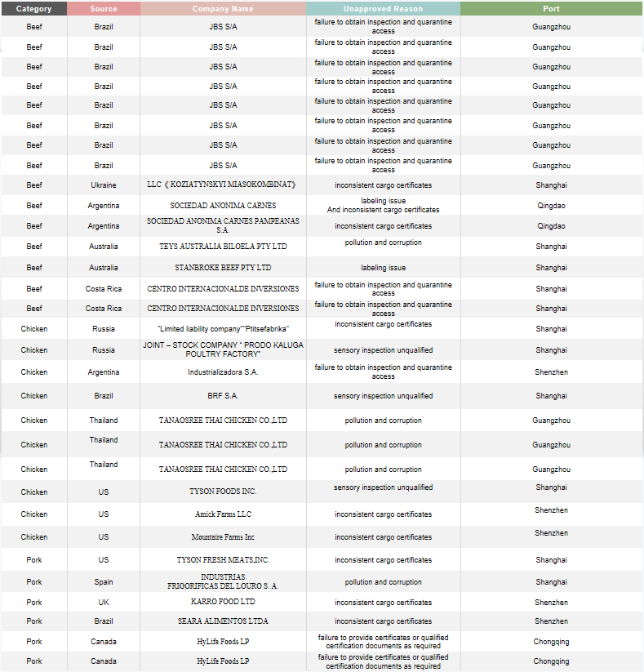Select pollution and corruption in INDUSTRIAS FRIGORIFICAS row
Screen dimensions: 644x672
tap(383, 582)
